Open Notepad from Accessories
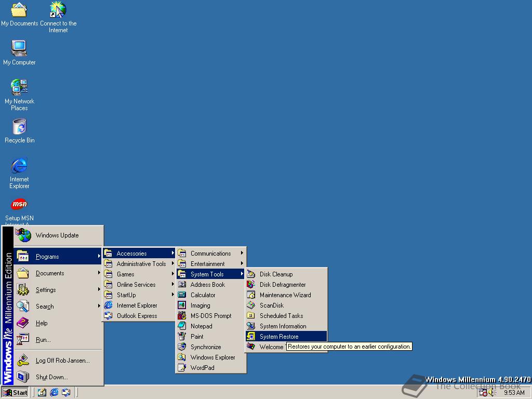The image size is (532, 399). [211, 326]
